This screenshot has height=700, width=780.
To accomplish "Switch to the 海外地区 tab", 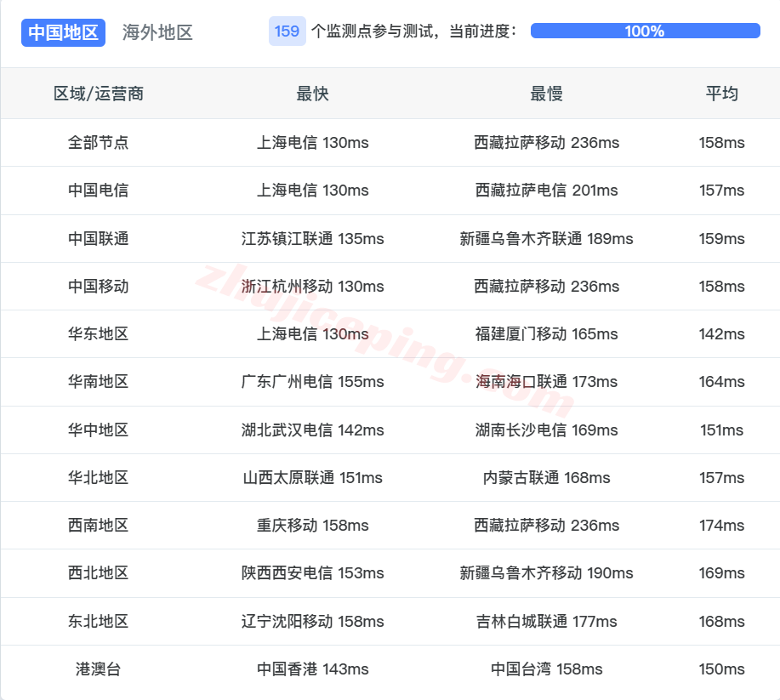I will coord(157,32).
